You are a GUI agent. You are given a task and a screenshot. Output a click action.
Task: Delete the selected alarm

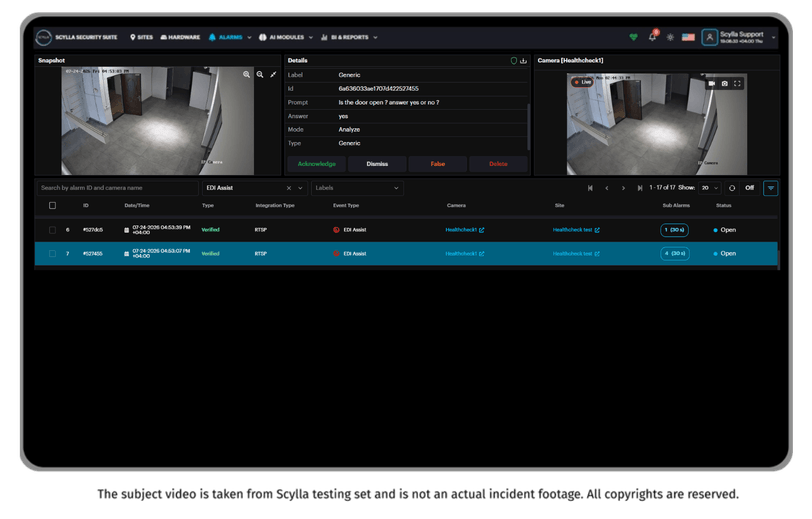(x=498, y=164)
